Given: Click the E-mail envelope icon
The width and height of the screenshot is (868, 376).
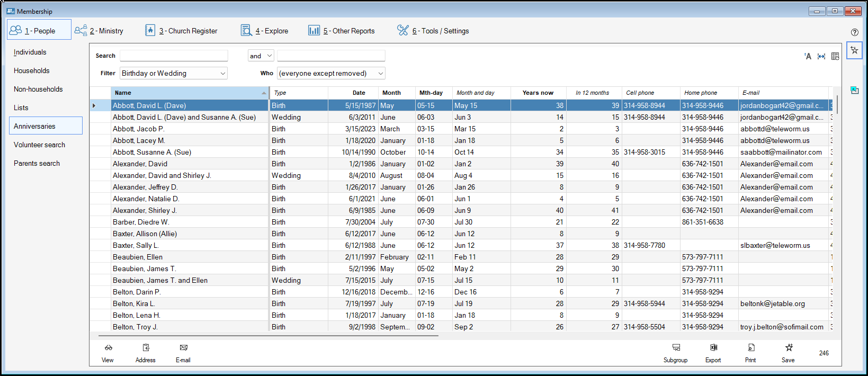Looking at the screenshot, I should 183,348.
